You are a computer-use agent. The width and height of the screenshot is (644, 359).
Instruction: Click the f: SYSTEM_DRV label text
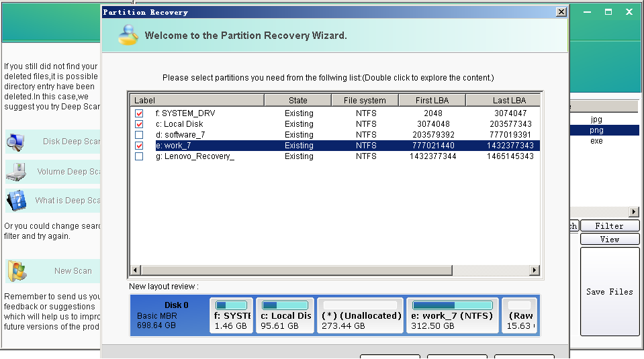pos(185,113)
